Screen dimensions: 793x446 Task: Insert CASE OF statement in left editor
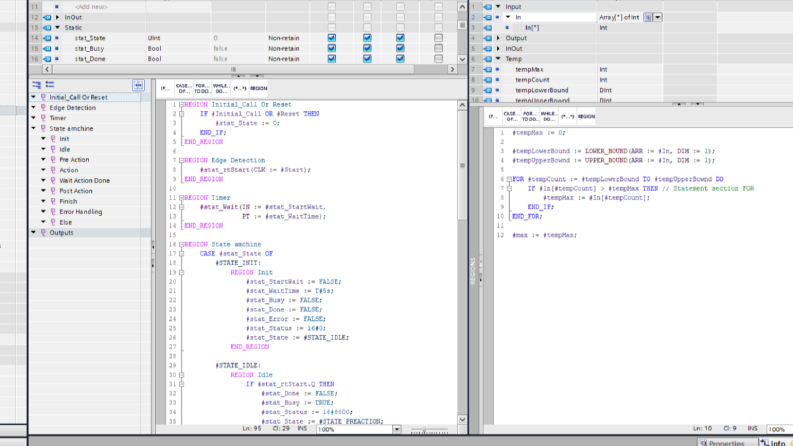click(183, 88)
